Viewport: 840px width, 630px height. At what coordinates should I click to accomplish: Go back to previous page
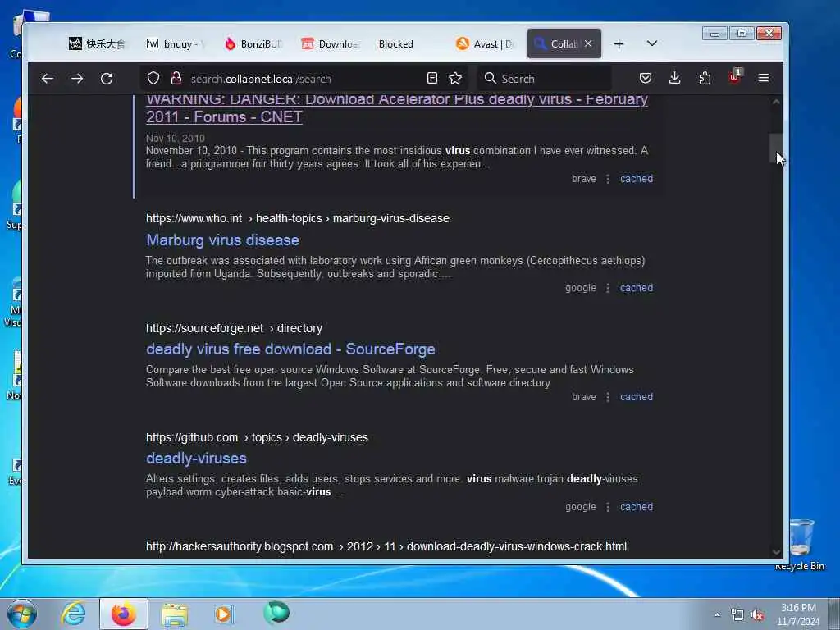[x=47, y=79]
